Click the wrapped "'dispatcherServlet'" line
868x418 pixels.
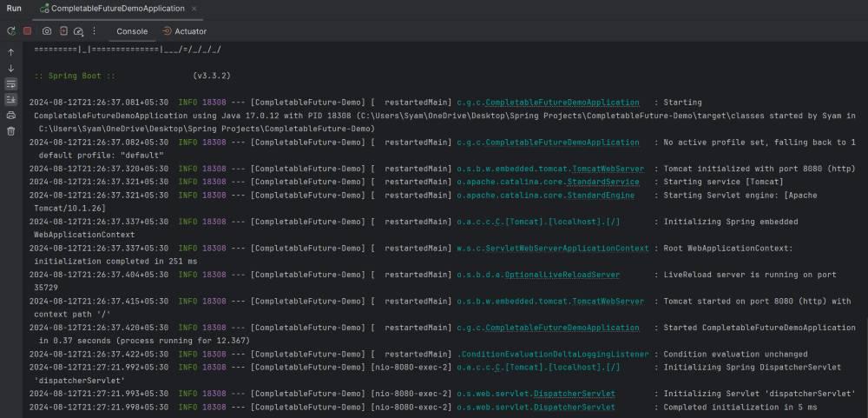pos(80,381)
